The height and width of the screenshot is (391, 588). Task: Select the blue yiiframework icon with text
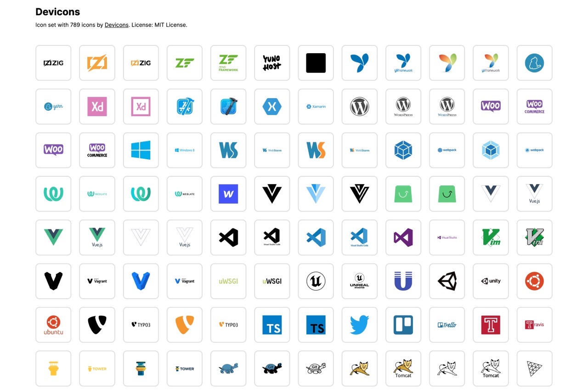point(403,63)
